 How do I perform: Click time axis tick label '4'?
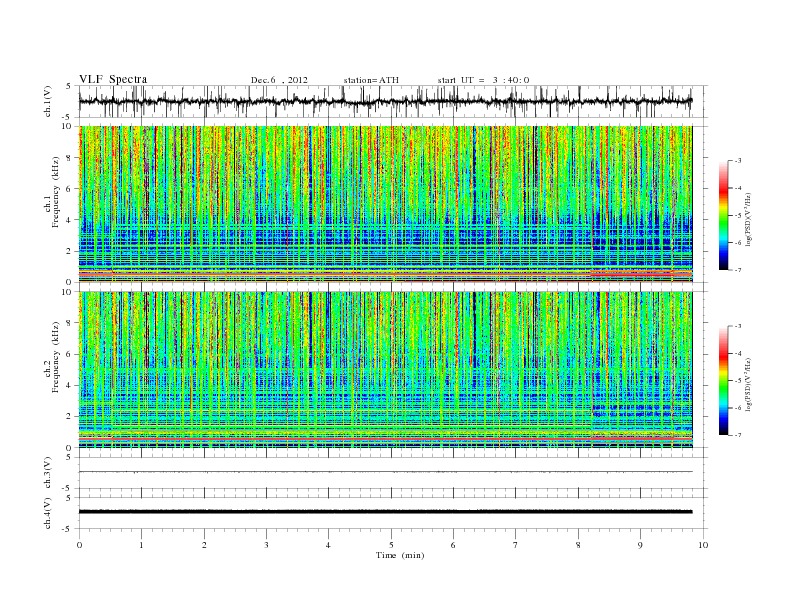click(x=329, y=545)
